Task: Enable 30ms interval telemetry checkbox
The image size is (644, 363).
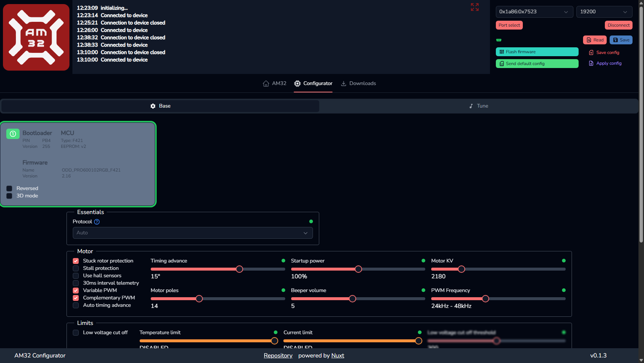Action: click(x=76, y=283)
